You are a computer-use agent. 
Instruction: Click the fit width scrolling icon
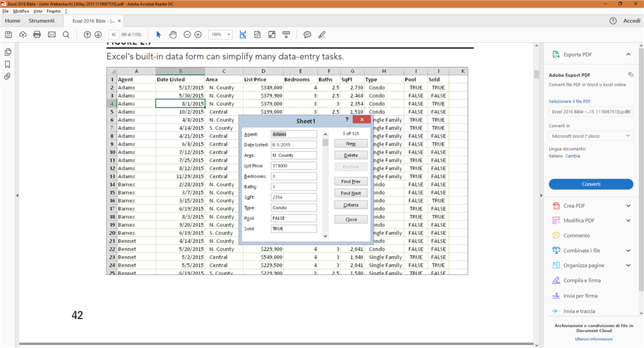coord(243,35)
